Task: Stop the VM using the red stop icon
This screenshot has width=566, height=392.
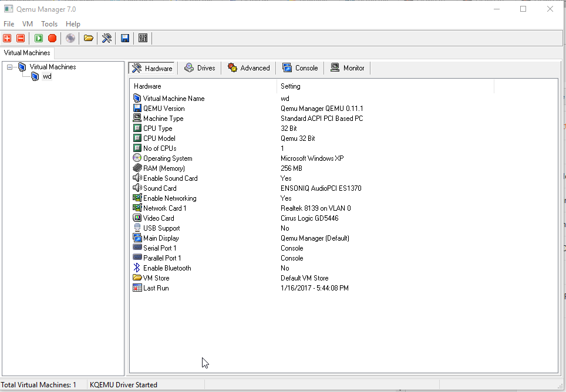Action: tap(52, 38)
